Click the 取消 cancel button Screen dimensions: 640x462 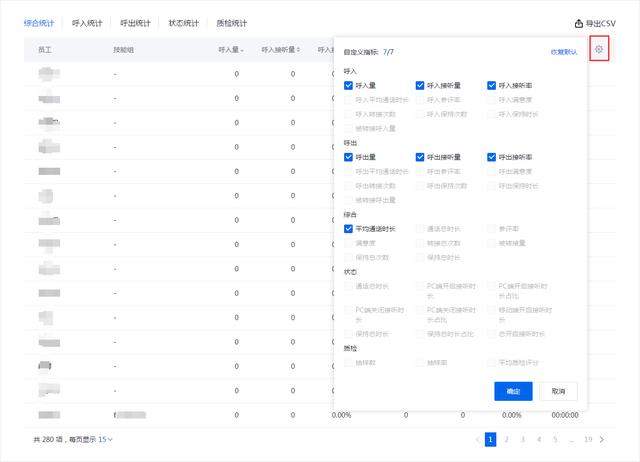click(x=558, y=391)
